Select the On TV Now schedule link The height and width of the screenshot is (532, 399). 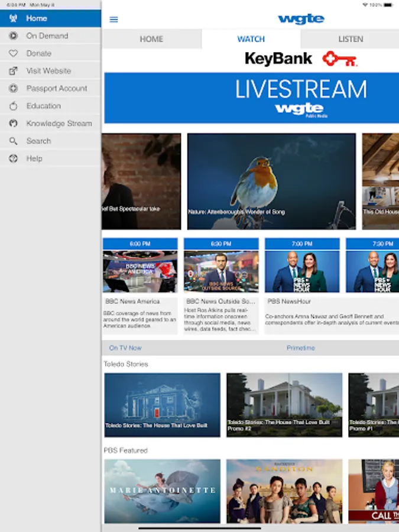click(125, 348)
